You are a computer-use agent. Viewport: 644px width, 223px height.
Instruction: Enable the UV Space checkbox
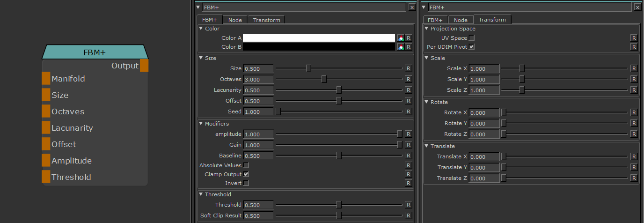pos(472,38)
